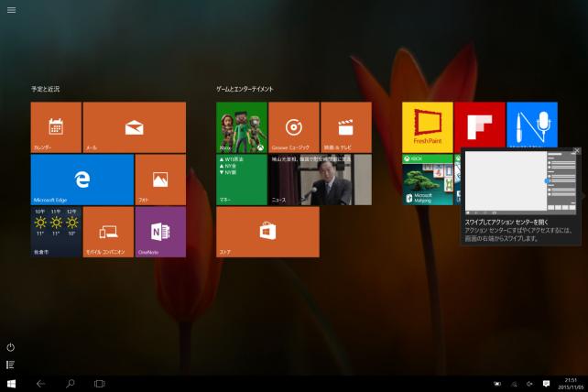This screenshot has height=392, width=588.
Task: Open the Phone Companion tile
Action: 108,232
